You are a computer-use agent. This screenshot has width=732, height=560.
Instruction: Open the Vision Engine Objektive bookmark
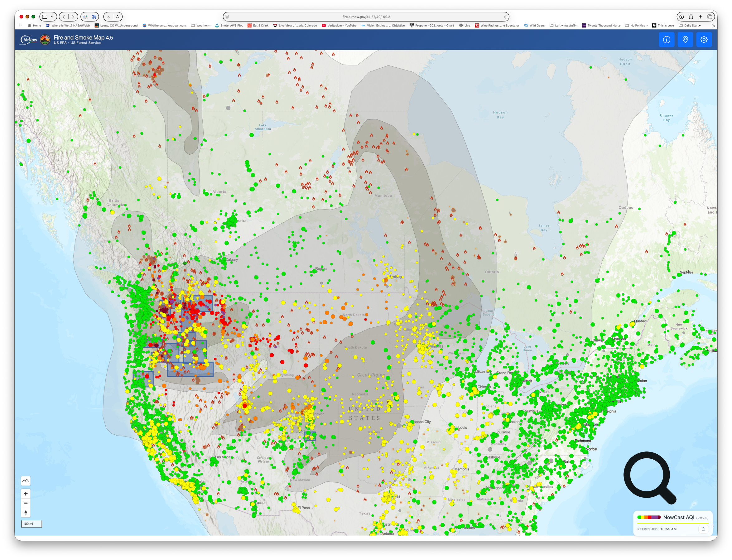coord(383,25)
